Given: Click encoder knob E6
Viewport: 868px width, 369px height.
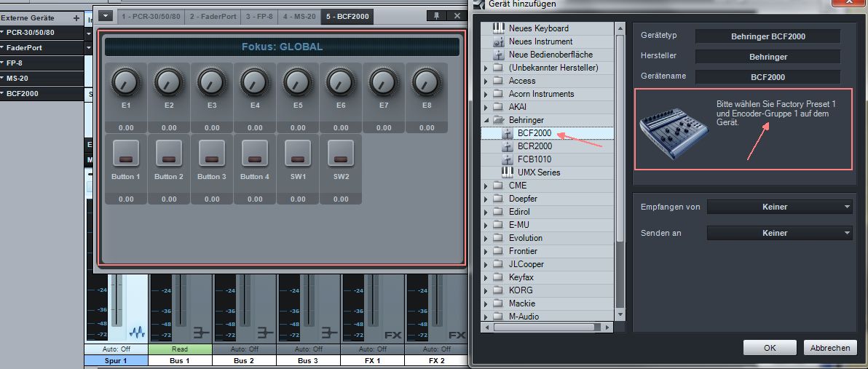Looking at the screenshot, I should [x=341, y=82].
